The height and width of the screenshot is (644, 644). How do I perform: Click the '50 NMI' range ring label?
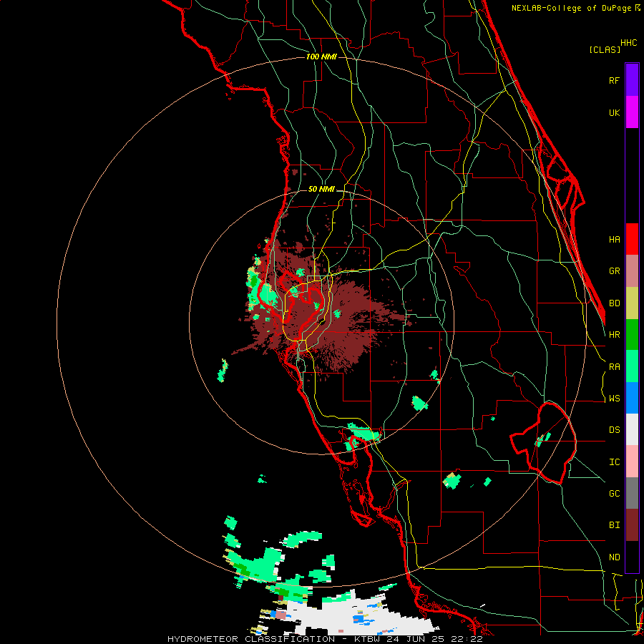click(x=321, y=190)
